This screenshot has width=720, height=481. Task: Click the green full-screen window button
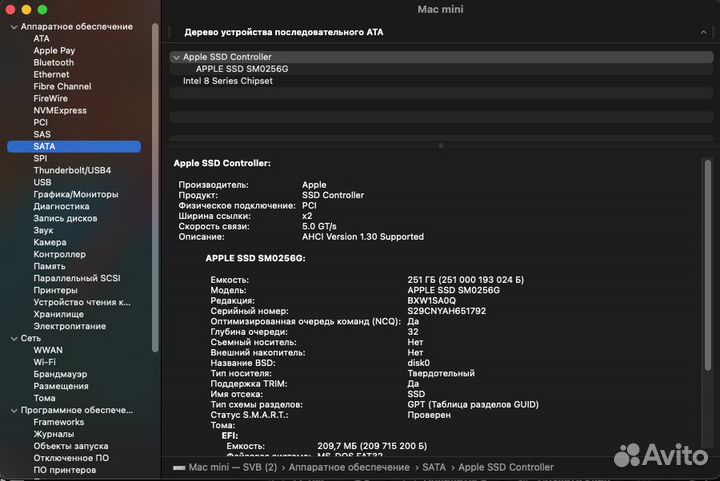pyautogui.click(x=42, y=10)
